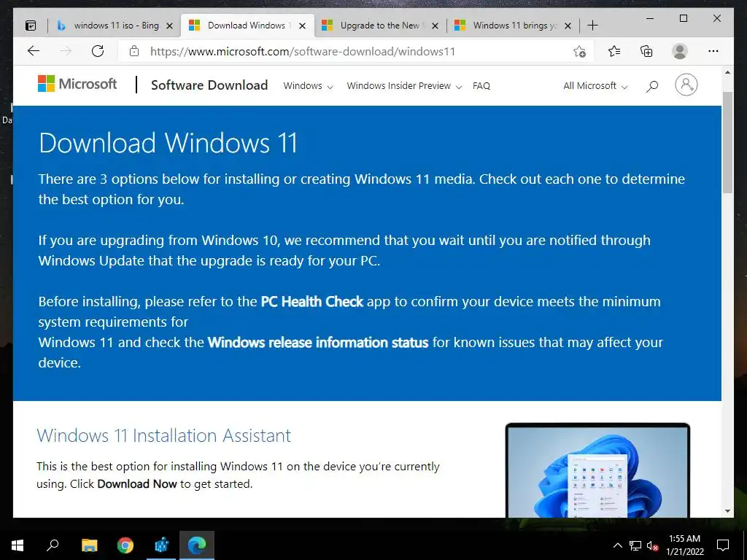Select Microsoft Edge taskbar icon
The image size is (747, 560).
[197, 545]
